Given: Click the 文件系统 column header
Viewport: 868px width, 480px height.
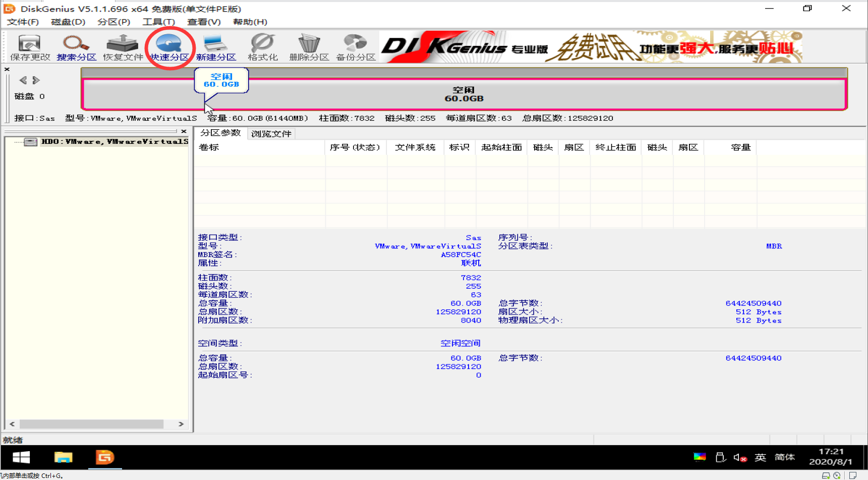Looking at the screenshot, I should pos(415,147).
